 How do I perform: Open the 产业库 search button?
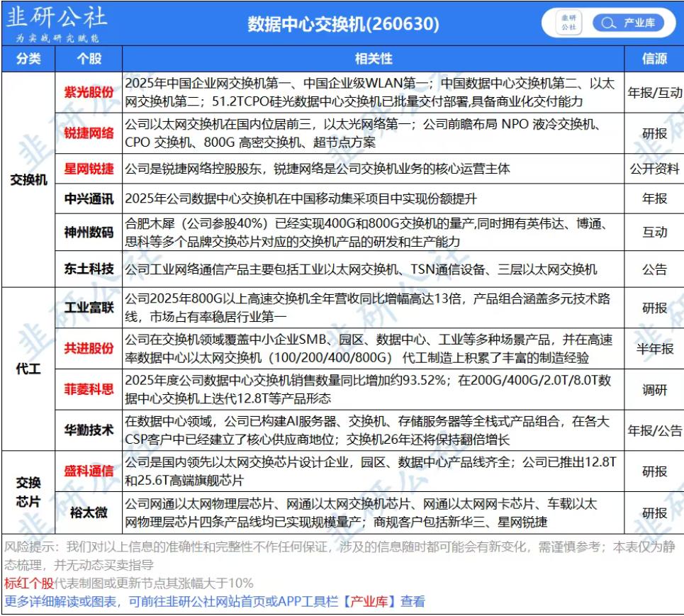tap(628, 23)
